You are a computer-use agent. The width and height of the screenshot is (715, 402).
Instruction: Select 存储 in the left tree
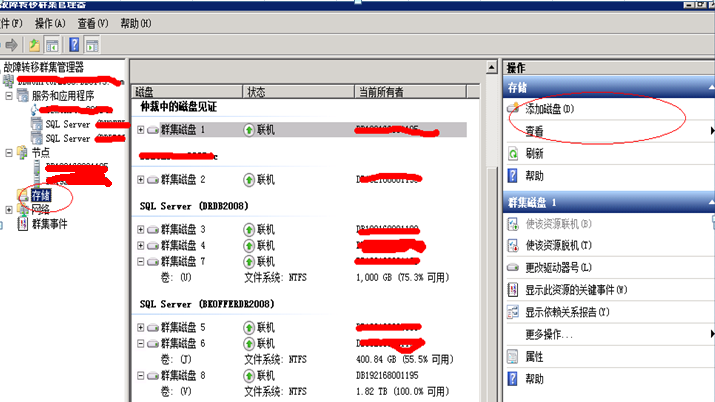(40, 195)
